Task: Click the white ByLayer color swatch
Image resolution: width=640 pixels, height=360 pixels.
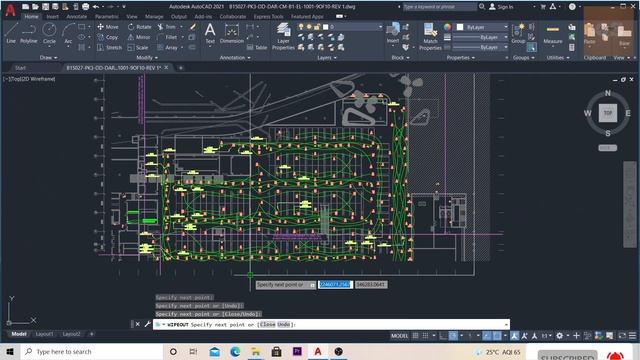Action: tap(460, 27)
